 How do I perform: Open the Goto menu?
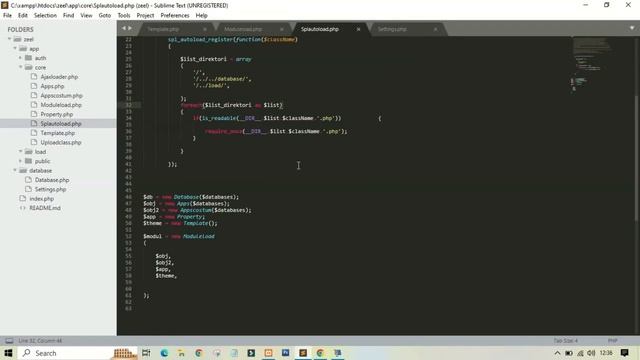coord(104,16)
